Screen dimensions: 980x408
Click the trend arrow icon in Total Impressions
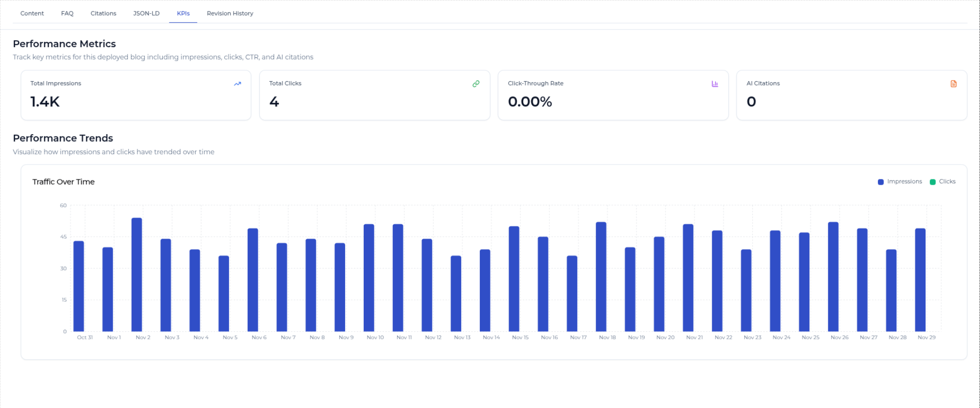(237, 84)
